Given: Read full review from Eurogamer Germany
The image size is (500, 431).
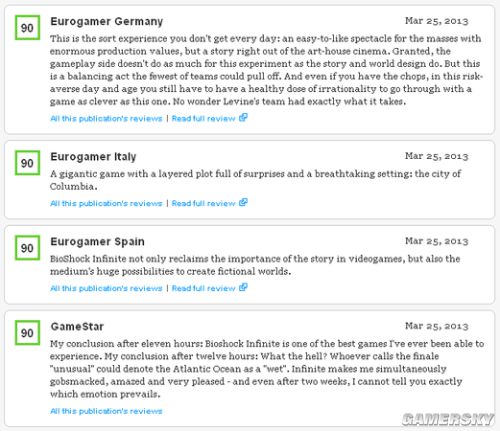Looking at the screenshot, I should tap(203, 119).
